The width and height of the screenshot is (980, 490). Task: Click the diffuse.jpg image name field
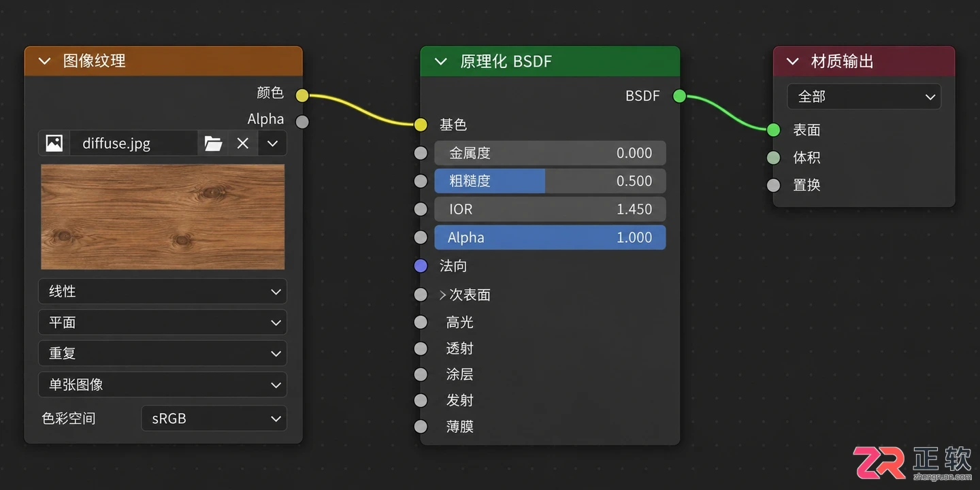point(133,143)
